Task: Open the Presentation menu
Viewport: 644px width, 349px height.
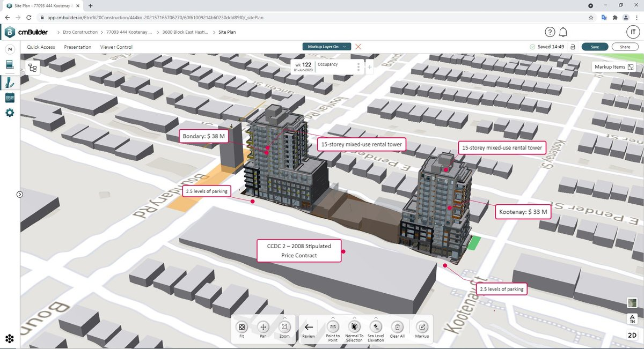Action: click(77, 47)
